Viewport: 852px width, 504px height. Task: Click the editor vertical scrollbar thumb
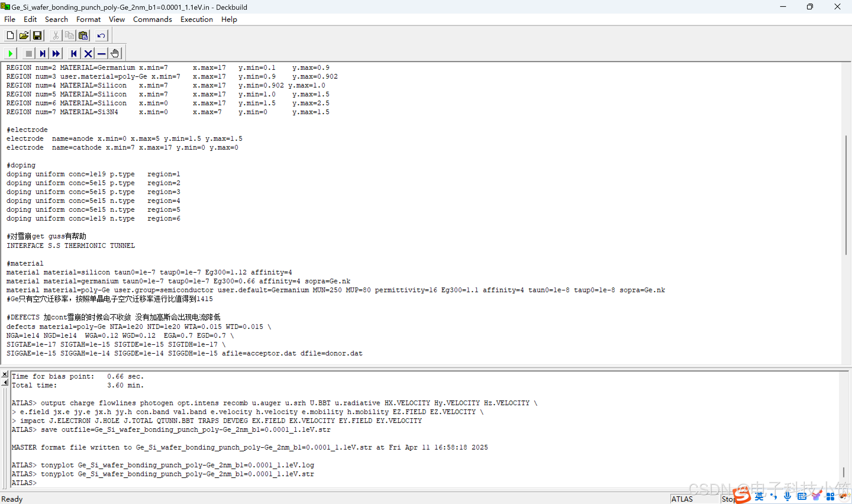845,195
